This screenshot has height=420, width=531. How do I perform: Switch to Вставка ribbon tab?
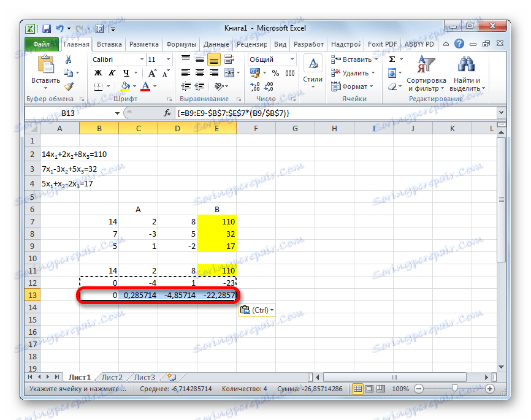click(x=109, y=44)
